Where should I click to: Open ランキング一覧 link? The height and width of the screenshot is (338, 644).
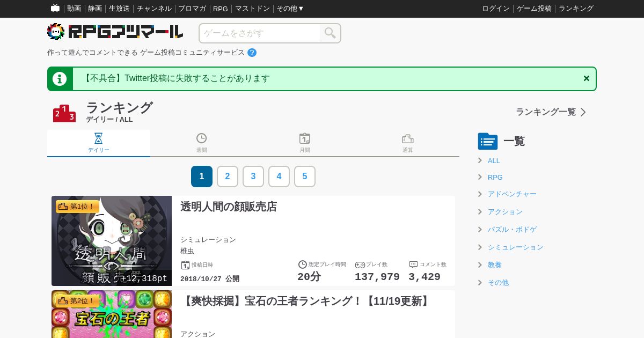click(546, 112)
